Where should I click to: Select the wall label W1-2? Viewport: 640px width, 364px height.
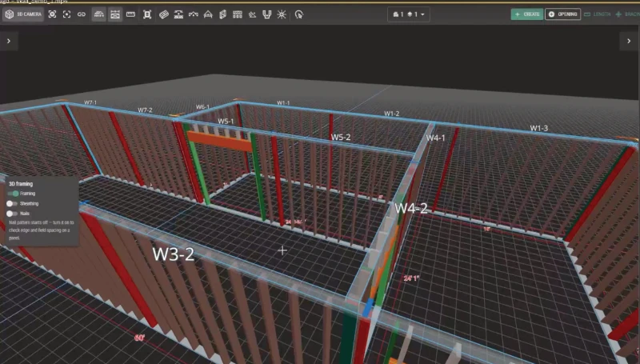tap(391, 114)
